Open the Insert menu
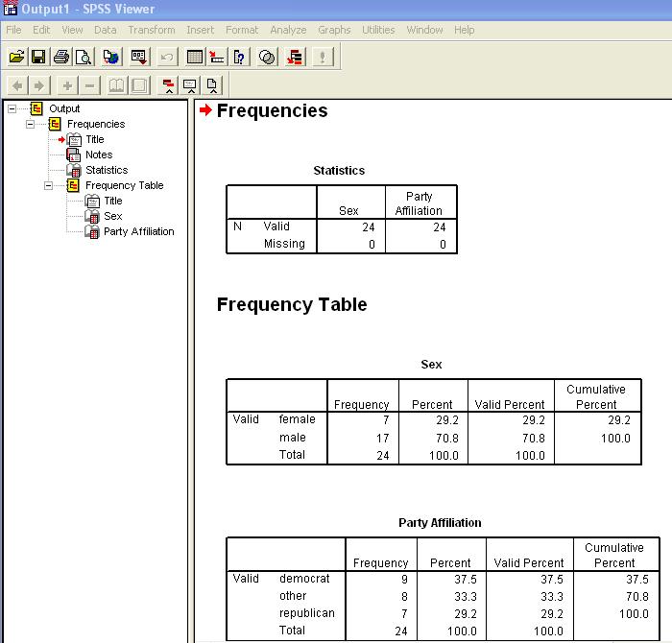Viewport: 672px width, 643px height. [200, 30]
